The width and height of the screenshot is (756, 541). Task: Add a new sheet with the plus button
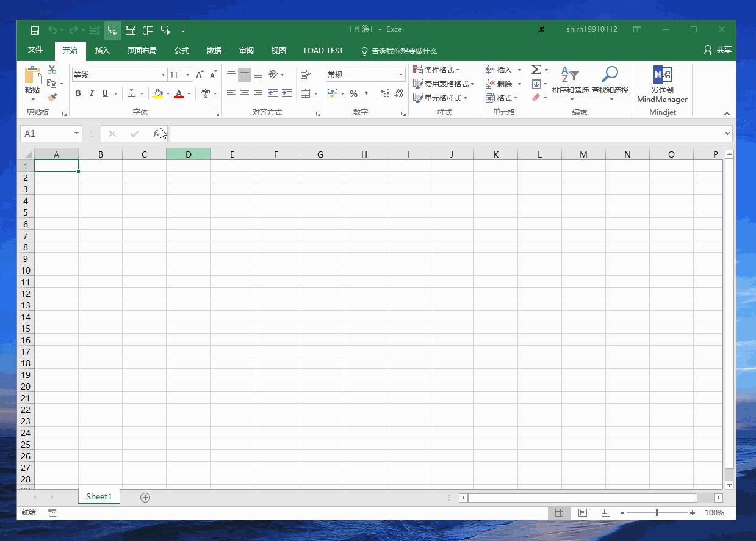145,498
